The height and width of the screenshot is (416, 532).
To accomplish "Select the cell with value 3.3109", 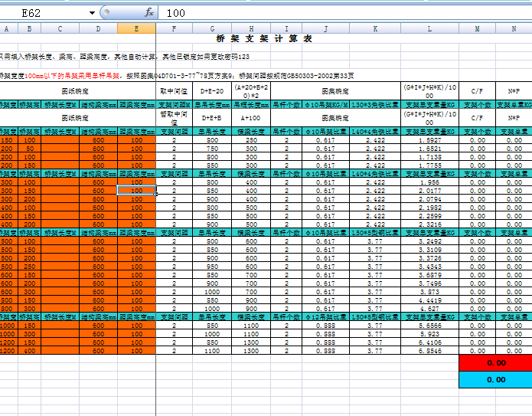I will (429, 250).
